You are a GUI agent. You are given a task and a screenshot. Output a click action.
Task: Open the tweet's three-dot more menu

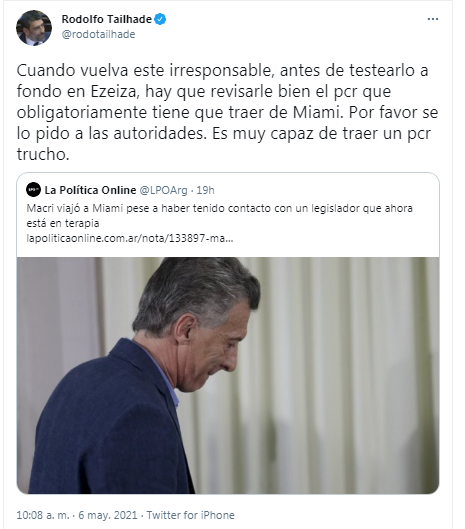(433, 19)
